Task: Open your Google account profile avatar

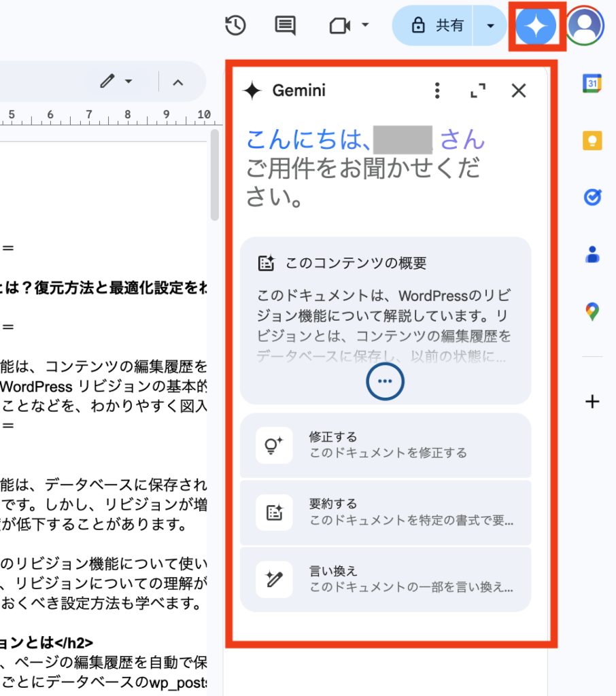Action: coord(583,26)
